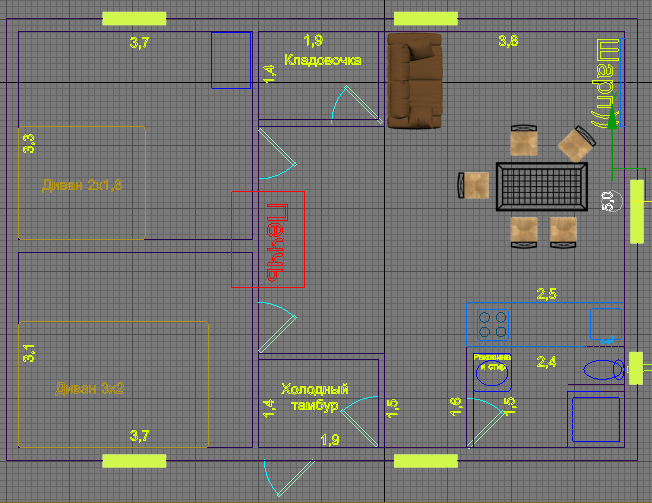Screen dimensions: 652x503
Task: Select the square shower tray in the bathroom
Action: pos(594,416)
